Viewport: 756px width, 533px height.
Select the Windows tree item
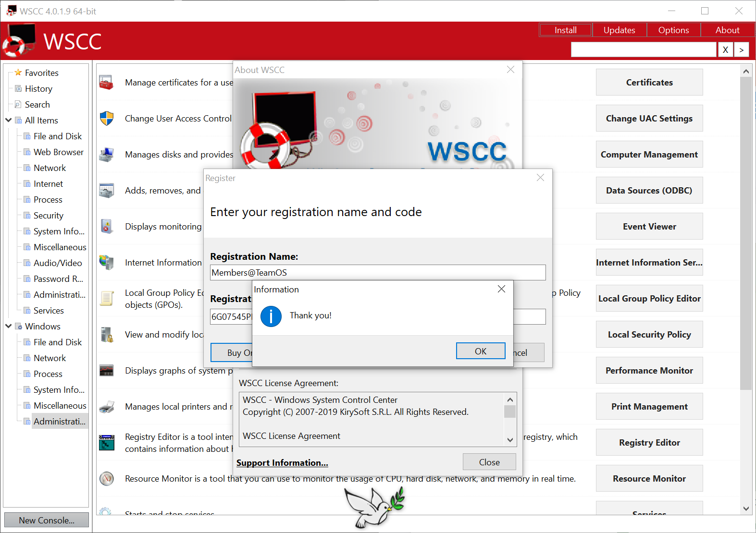pos(43,327)
